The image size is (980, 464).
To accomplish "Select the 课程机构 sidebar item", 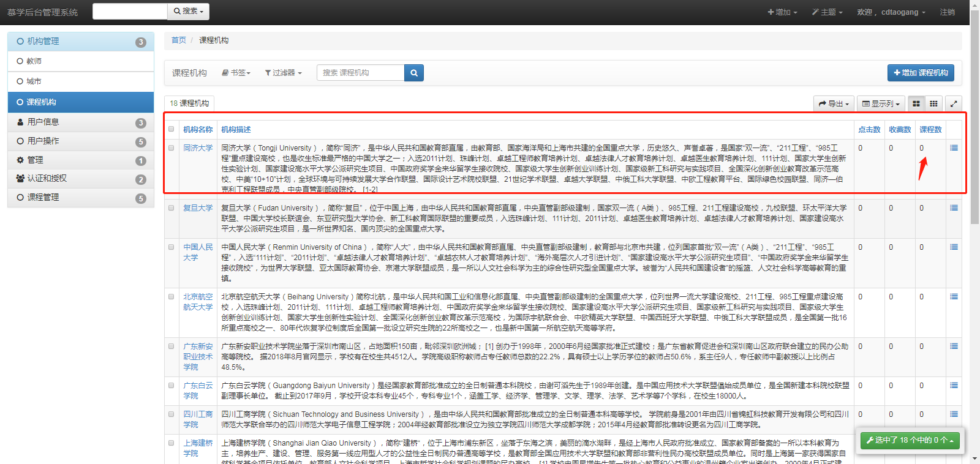I will pos(81,102).
